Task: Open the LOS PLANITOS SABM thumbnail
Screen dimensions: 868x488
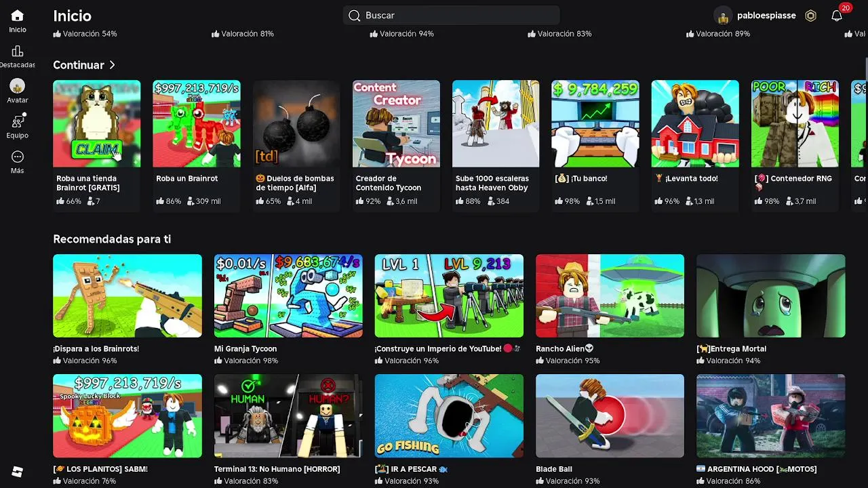Action: coord(127,415)
